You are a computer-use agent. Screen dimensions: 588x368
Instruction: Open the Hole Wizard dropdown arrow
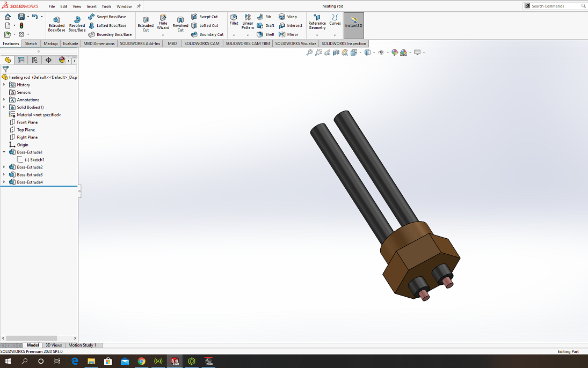(x=163, y=35)
